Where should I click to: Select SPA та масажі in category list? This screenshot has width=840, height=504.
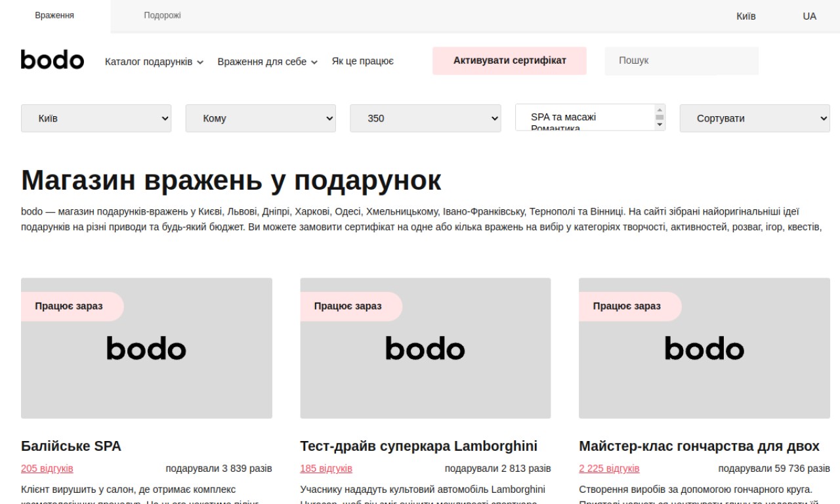563,117
